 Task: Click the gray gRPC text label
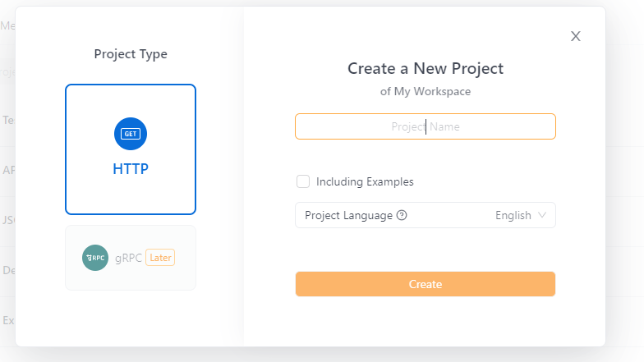coord(128,258)
